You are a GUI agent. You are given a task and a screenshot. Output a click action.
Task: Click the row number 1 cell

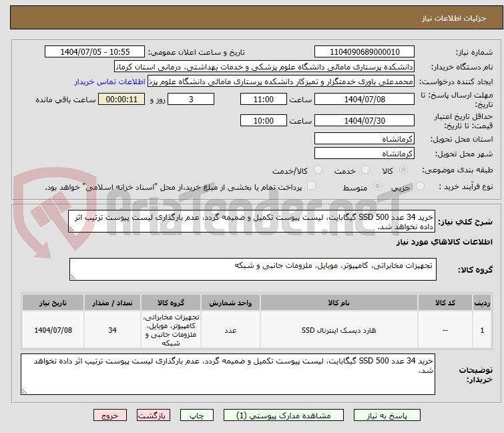click(x=482, y=330)
